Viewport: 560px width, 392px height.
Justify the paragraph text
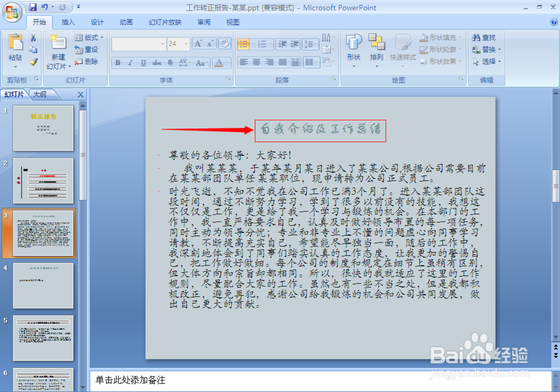tap(282, 63)
